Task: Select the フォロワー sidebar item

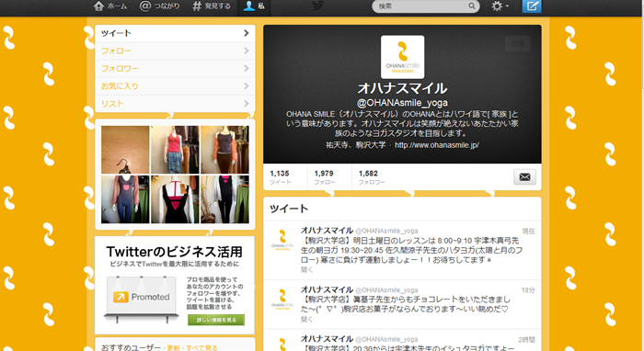Action: (x=175, y=69)
